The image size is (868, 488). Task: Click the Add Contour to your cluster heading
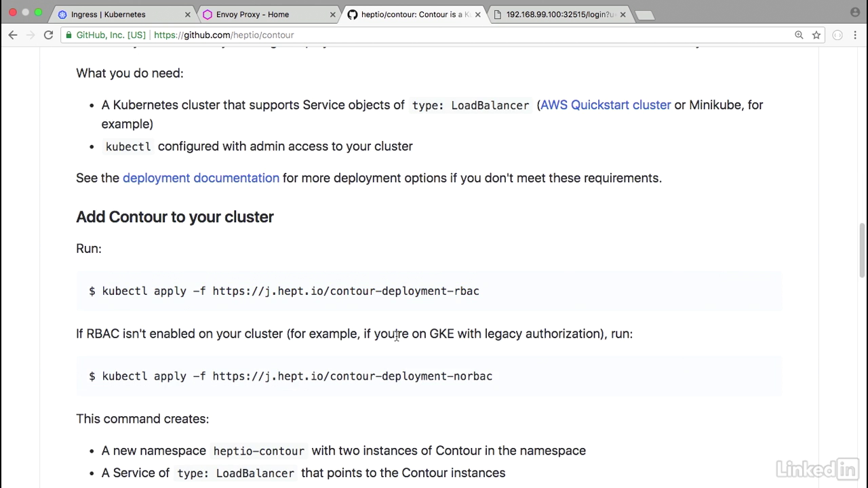tap(175, 217)
